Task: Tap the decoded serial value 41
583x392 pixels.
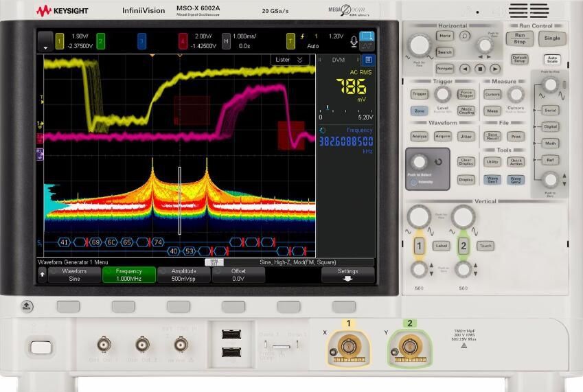Action: click(65, 242)
